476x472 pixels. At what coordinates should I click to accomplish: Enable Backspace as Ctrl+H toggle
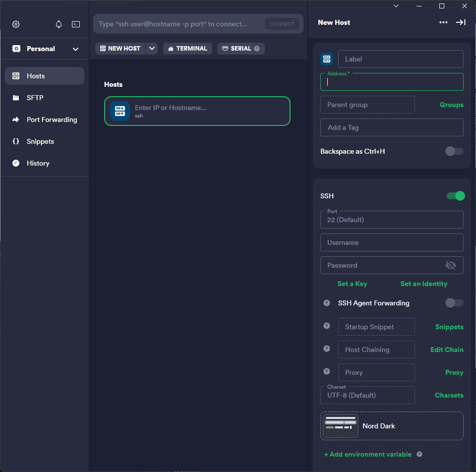[x=454, y=151]
